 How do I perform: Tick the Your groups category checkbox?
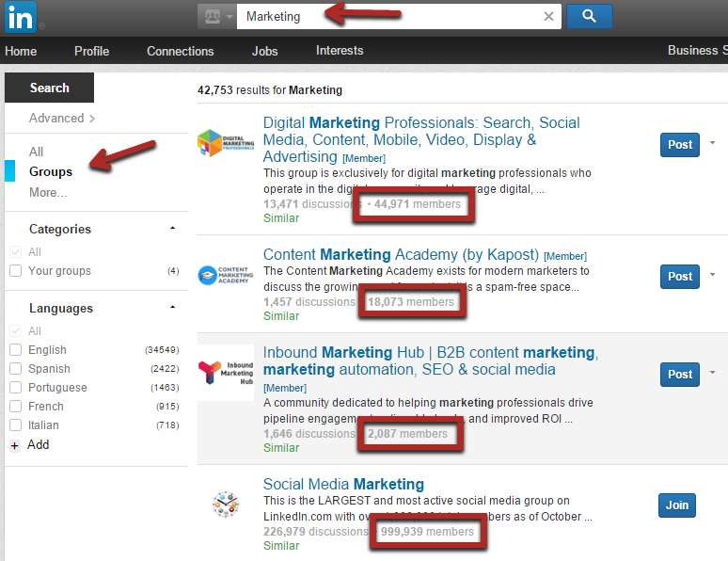(x=15, y=271)
